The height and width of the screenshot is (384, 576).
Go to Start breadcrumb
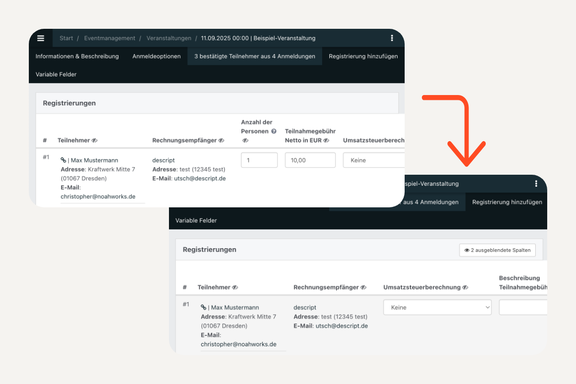coord(66,38)
